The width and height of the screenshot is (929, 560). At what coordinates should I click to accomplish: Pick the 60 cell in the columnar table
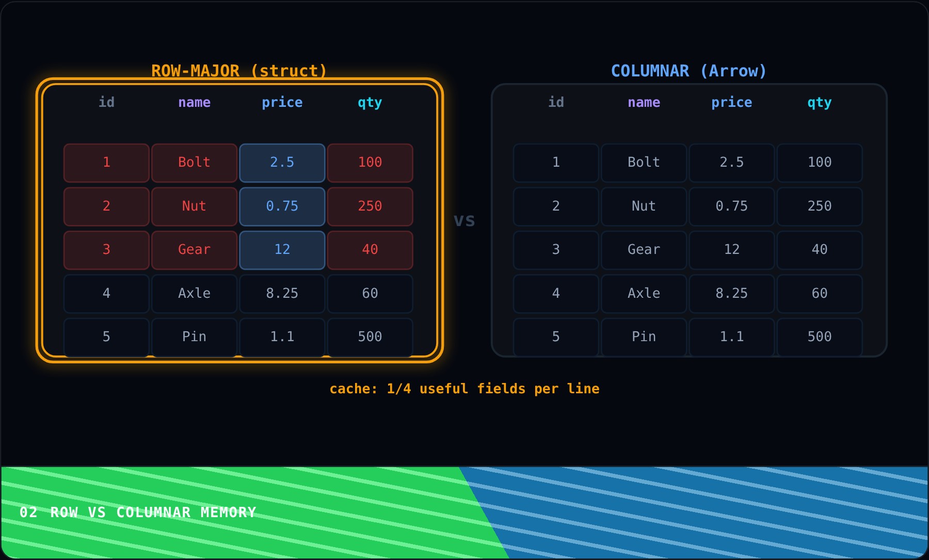820,294
